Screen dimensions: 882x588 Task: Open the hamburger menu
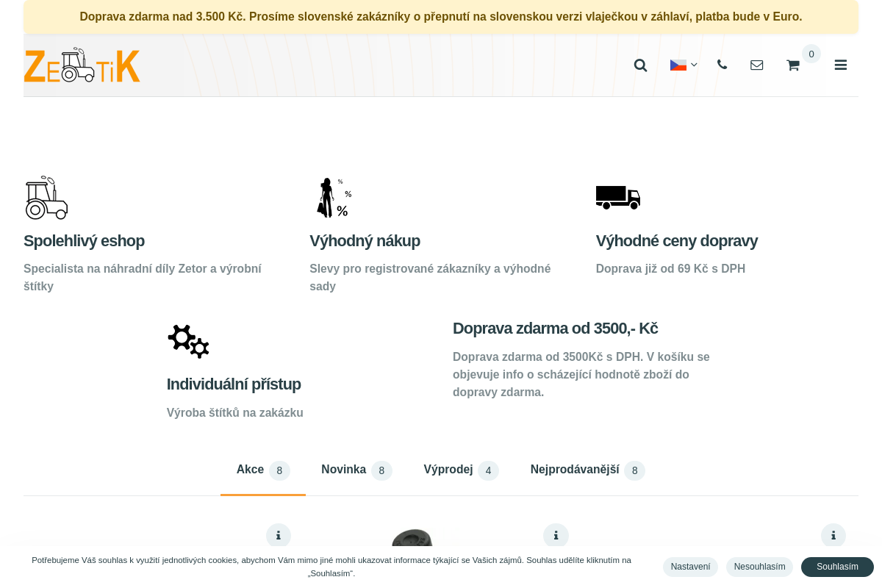pos(840,65)
